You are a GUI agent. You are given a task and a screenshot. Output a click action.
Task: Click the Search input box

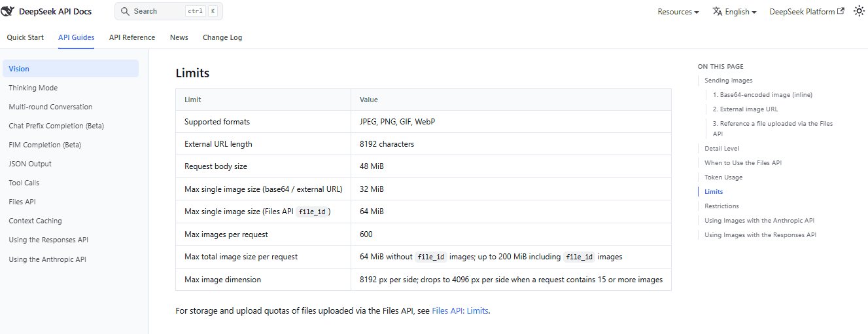[x=169, y=11]
